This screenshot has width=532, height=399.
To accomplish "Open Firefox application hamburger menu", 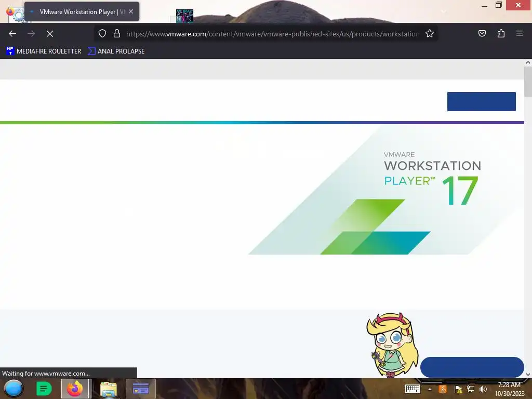I will pos(520,33).
